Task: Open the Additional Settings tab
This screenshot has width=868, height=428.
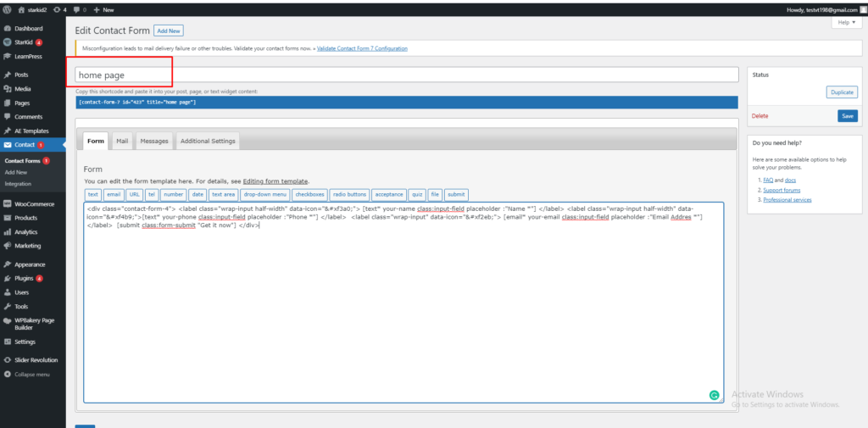Action: pos(208,142)
